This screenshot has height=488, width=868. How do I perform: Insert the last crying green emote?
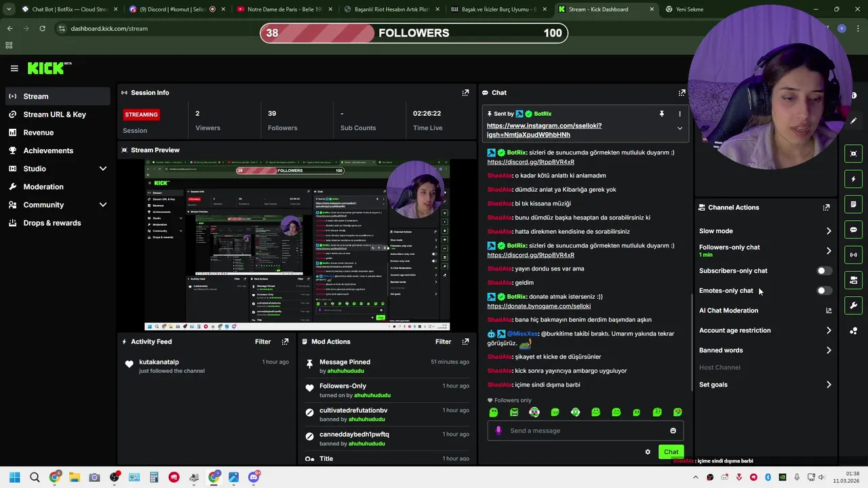coord(677,412)
